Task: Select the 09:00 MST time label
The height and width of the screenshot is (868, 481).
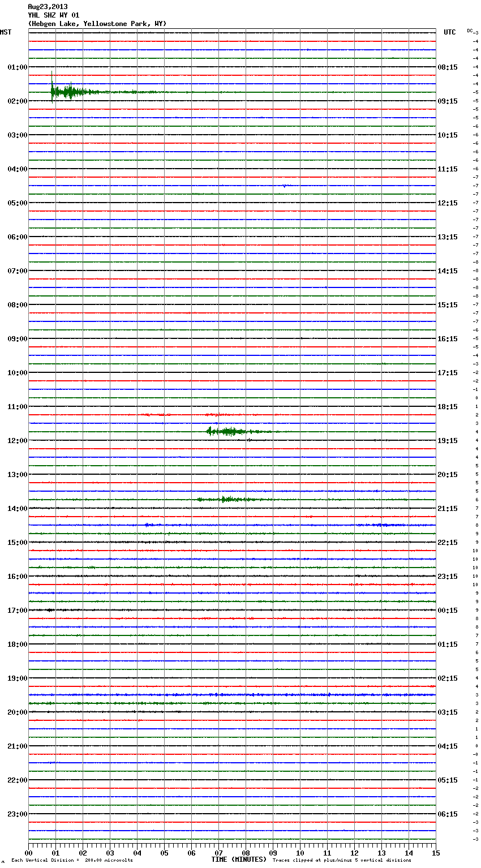Action: point(17,339)
